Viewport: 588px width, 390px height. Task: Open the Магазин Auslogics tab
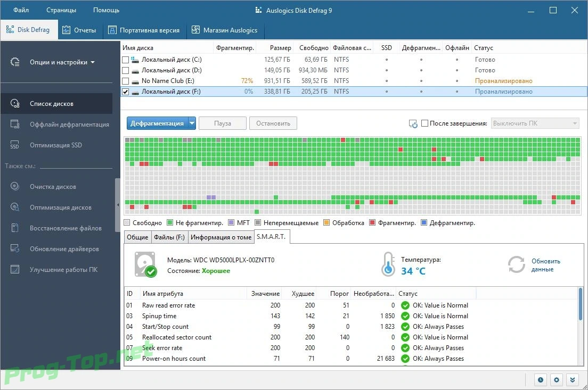[x=225, y=30]
